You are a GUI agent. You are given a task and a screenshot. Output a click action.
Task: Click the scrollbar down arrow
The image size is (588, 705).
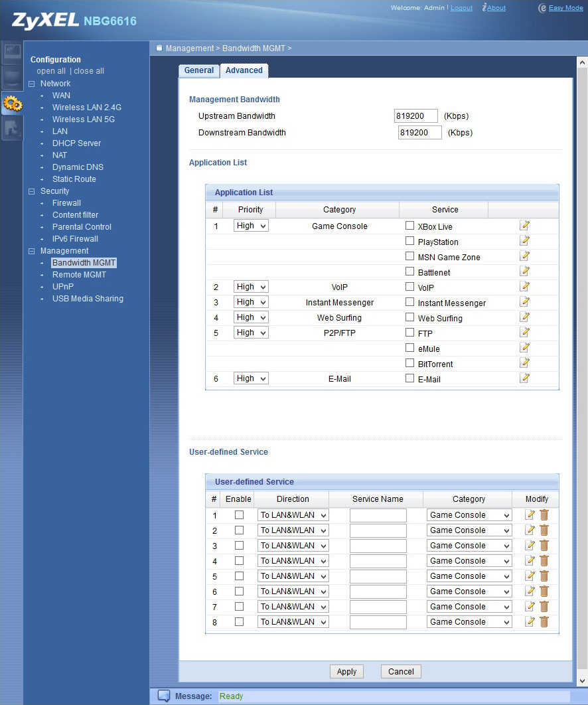click(582, 681)
